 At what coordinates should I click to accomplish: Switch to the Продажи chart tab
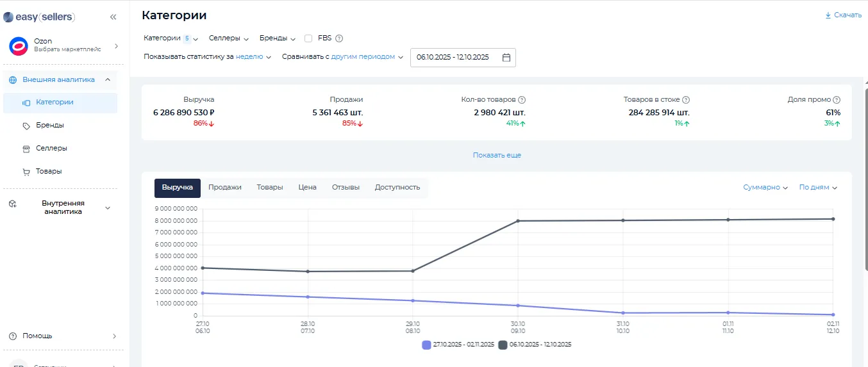225,188
